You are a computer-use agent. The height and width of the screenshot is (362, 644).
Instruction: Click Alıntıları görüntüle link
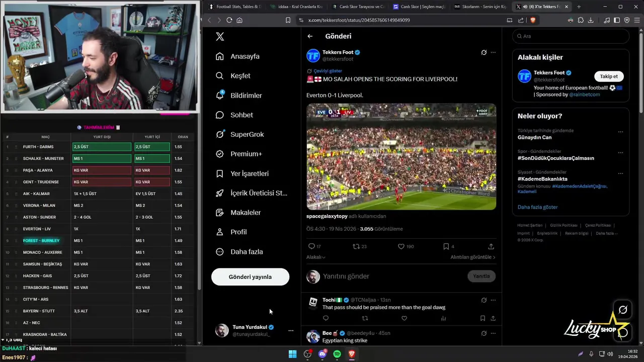point(473,257)
